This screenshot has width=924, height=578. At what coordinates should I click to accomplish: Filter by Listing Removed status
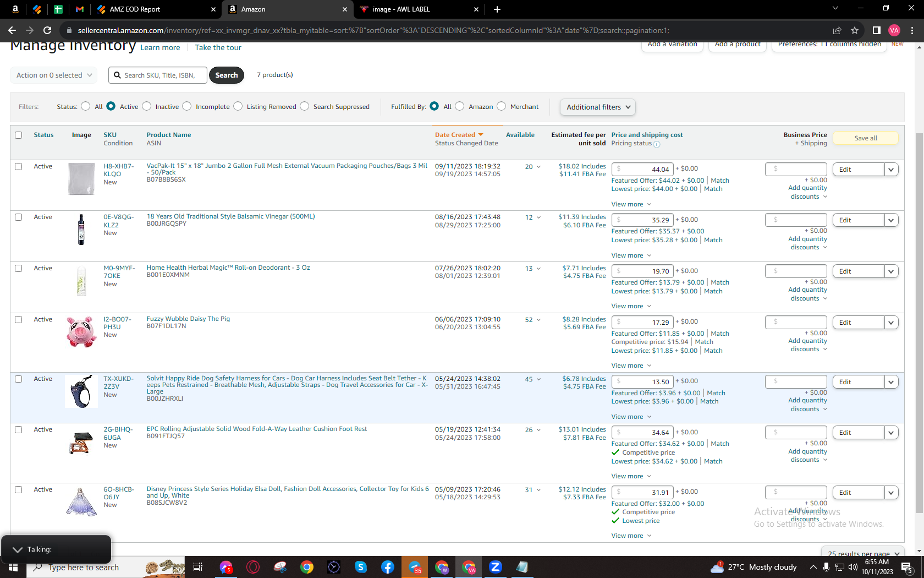pos(238,106)
